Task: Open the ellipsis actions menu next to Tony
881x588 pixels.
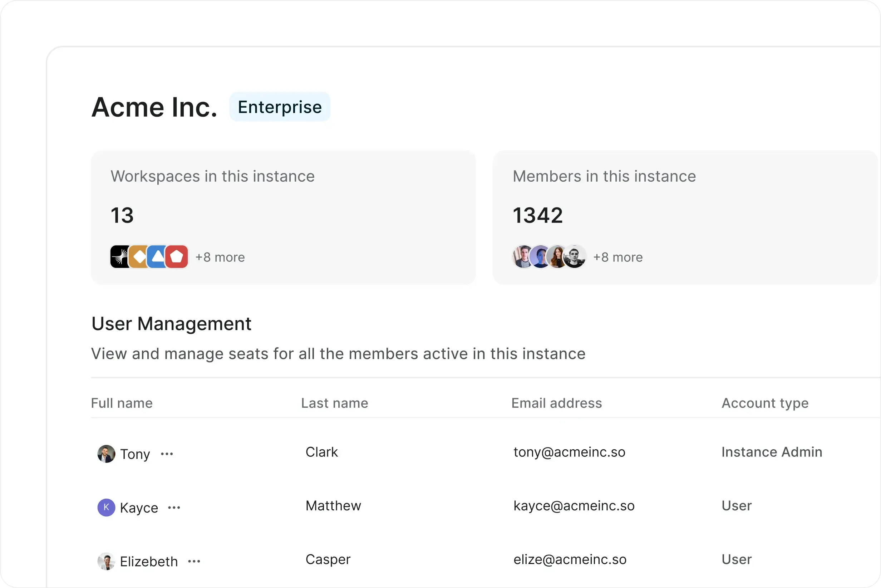Action: point(167,454)
